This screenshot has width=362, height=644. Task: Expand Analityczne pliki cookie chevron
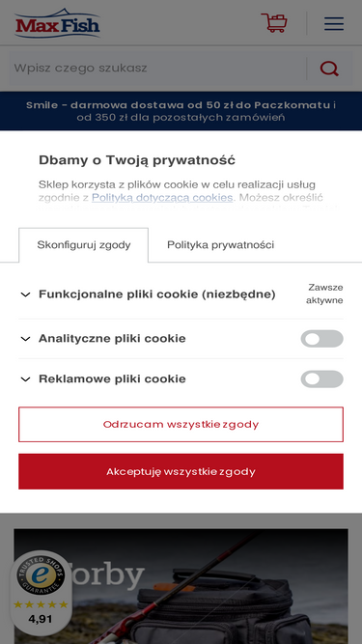point(25,339)
